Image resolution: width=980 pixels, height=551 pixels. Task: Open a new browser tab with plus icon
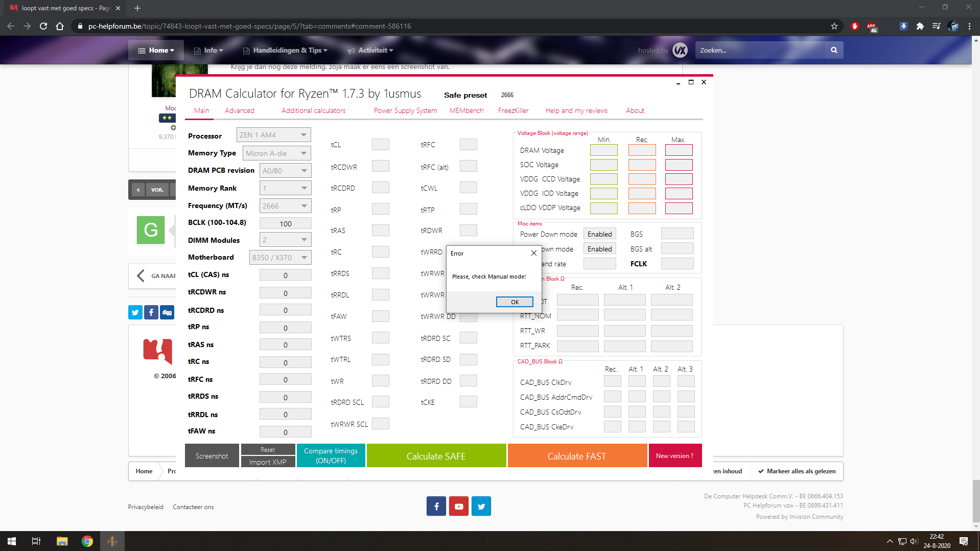pos(137,8)
